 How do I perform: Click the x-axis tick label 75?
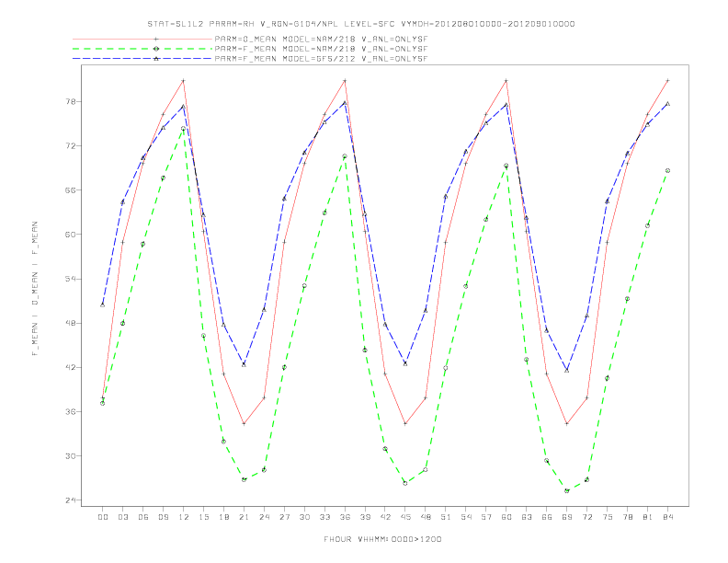608,517
